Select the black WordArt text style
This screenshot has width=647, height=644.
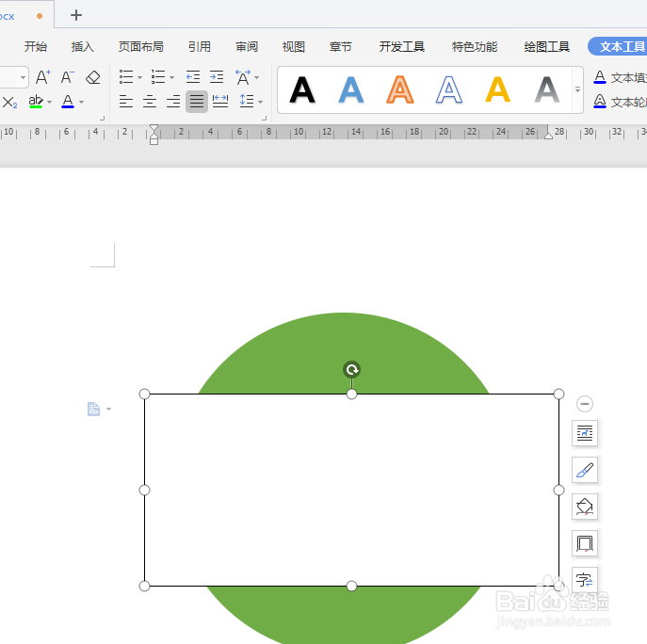pos(302,89)
